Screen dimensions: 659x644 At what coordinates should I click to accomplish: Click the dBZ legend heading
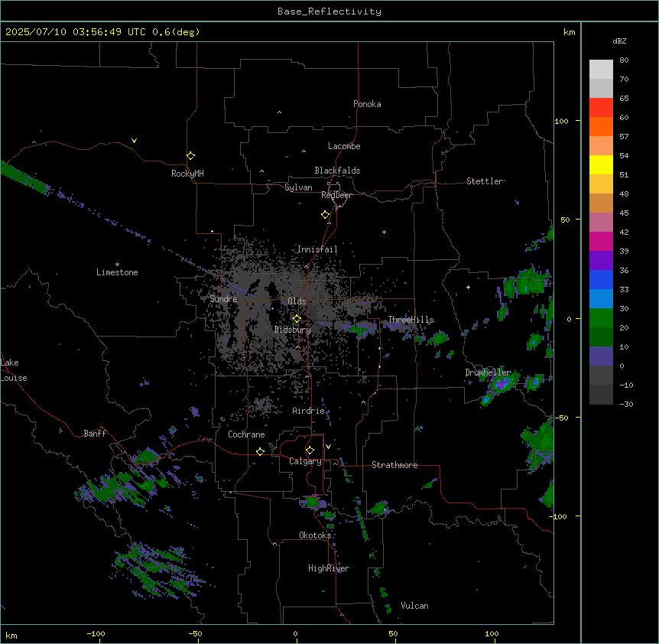tap(619, 41)
